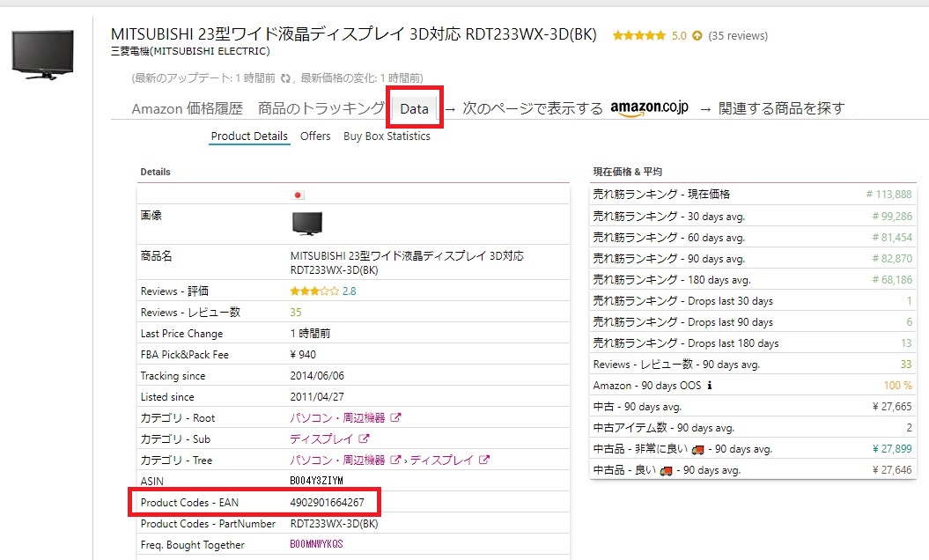Click the PartNumber value RDT233WX-3D(BK)

[334, 524]
